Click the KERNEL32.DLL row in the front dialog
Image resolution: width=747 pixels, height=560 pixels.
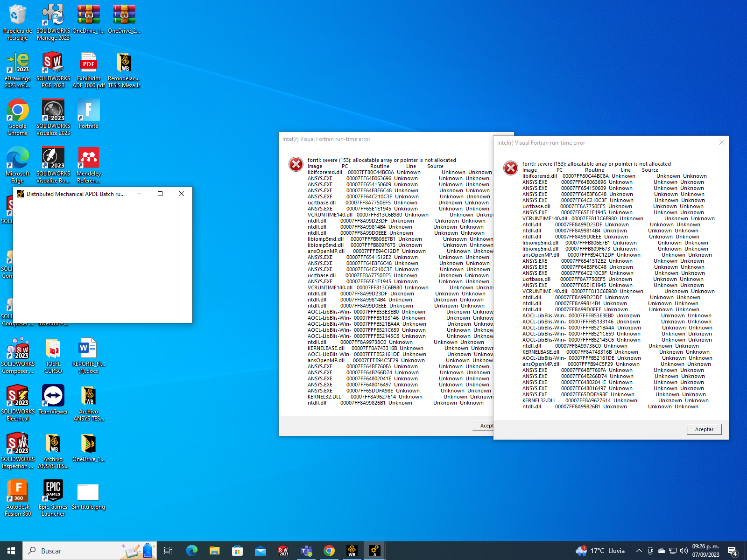pyautogui.click(x=615, y=400)
